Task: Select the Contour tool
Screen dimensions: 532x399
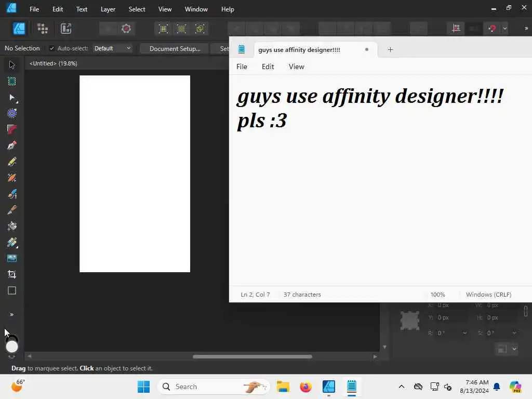Action: 12,113
